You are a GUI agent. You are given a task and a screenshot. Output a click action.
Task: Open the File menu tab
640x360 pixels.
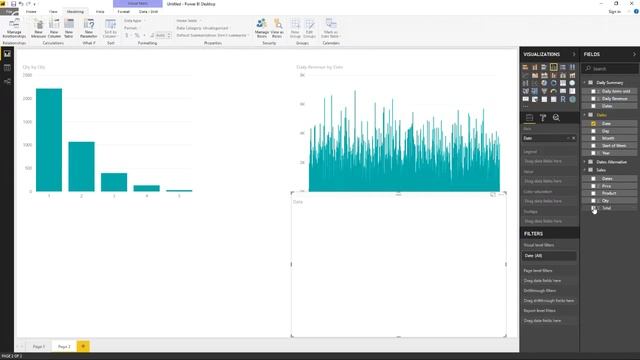pos(9,11)
